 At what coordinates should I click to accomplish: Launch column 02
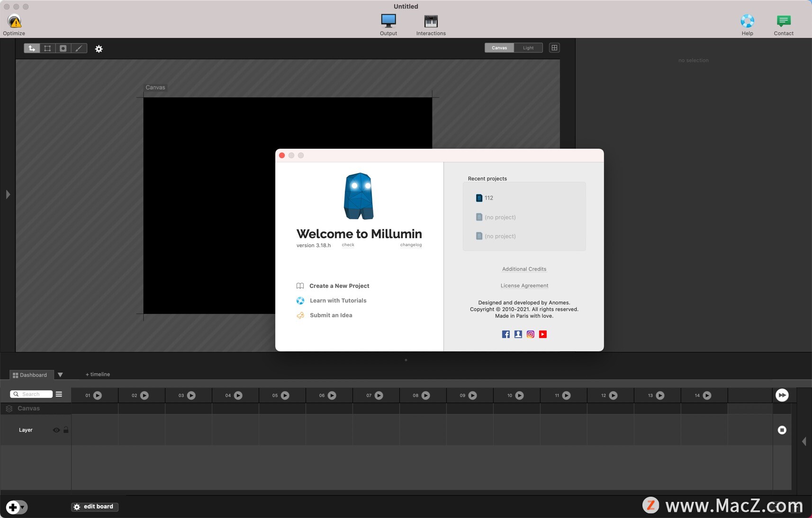point(144,395)
